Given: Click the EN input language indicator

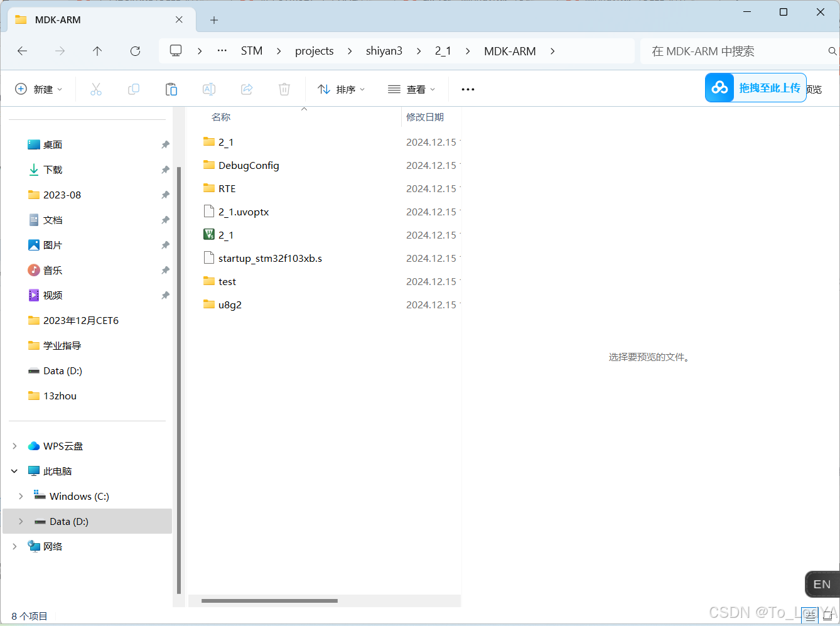Looking at the screenshot, I should click(x=822, y=585).
